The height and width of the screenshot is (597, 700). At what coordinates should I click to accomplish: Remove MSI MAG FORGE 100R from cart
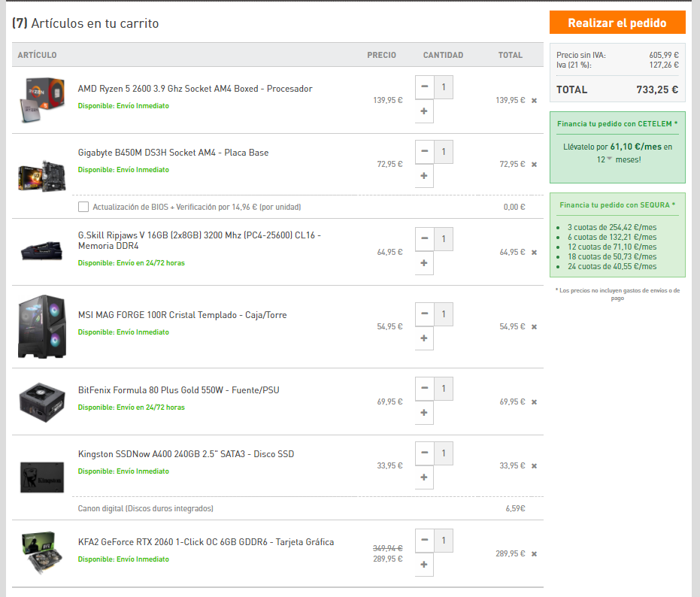coord(534,327)
